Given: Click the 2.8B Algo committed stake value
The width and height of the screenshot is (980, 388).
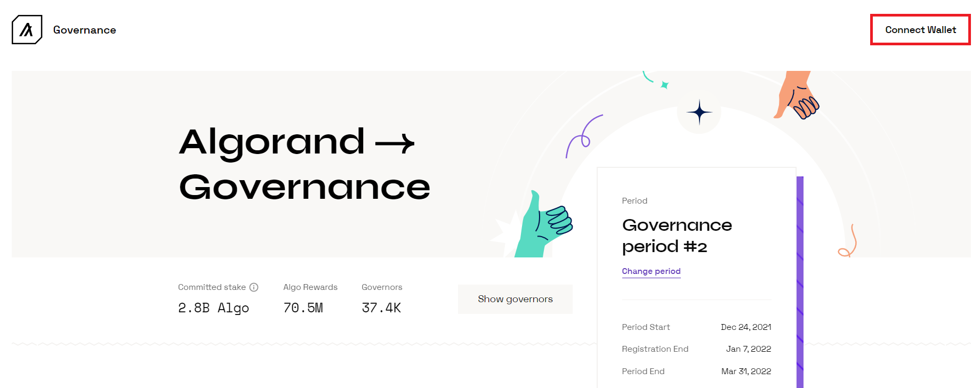Looking at the screenshot, I should pos(213,308).
